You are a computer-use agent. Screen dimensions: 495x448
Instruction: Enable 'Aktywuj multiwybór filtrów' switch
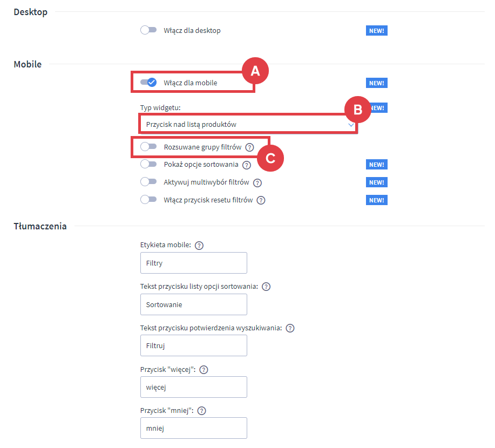pyautogui.click(x=148, y=181)
